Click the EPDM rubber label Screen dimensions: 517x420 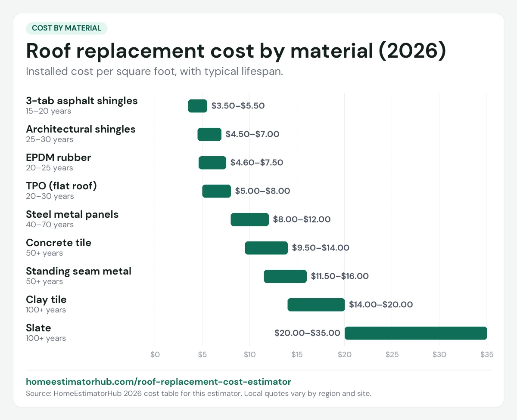(58, 157)
